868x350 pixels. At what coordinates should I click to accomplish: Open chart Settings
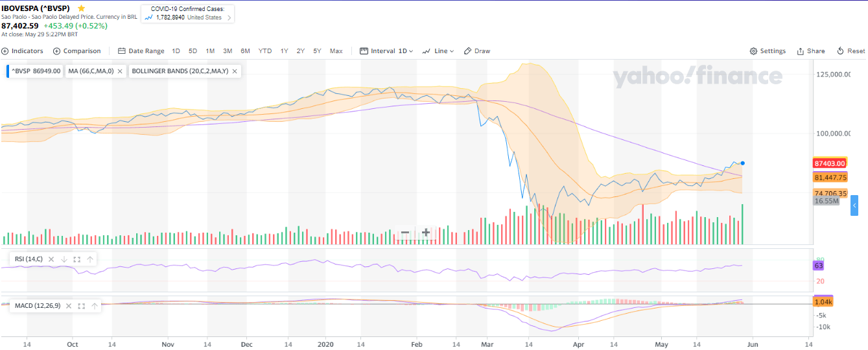[x=768, y=51]
